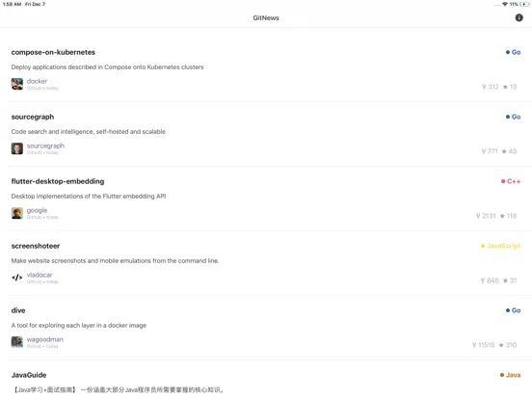Image resolution: width=532 pixels, height=399 pixels.
Task: Click the 13 star count for compose-on-kubernetes
Action: [510, 87]
